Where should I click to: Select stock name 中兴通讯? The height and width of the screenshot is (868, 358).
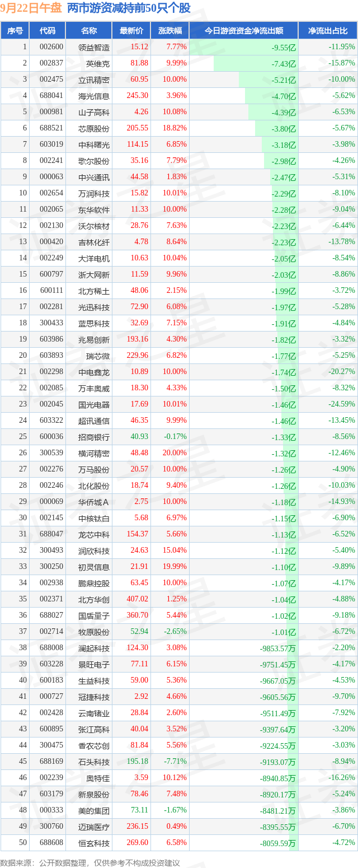pos(95,177)
